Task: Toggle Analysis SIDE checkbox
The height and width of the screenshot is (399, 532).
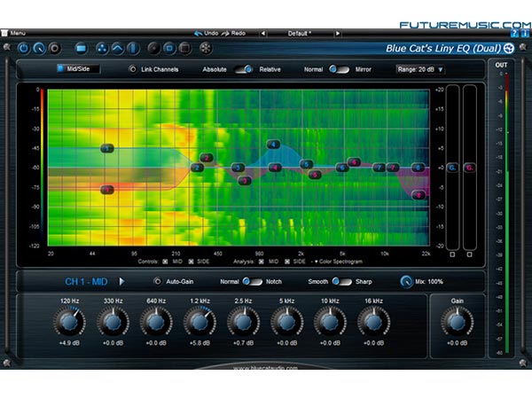Action: [287, 262]
